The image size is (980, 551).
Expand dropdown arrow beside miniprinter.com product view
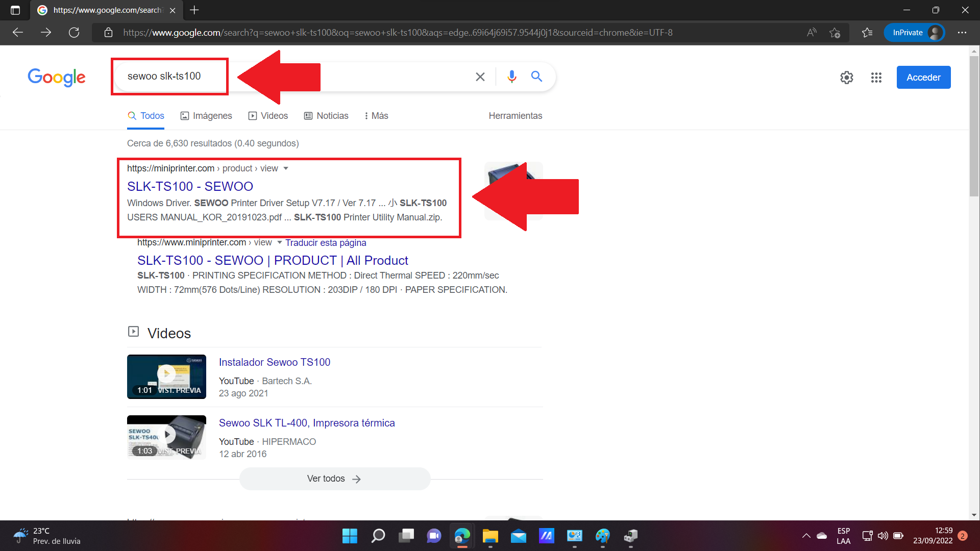coord(286,168)
